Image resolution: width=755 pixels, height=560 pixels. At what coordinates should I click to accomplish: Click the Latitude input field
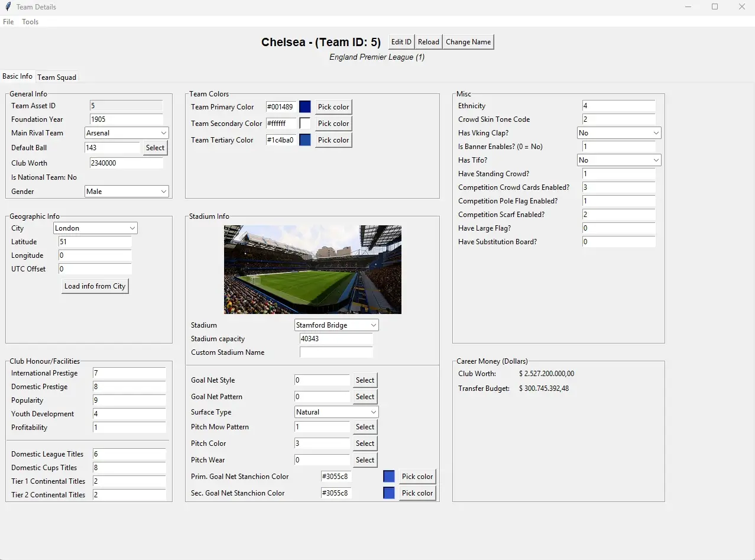click(x=95, y=242)
